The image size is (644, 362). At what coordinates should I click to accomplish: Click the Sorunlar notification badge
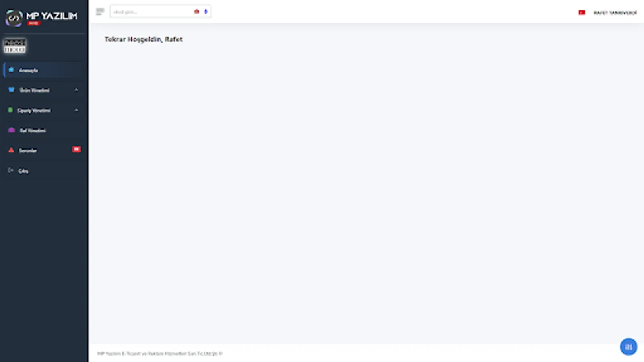tap(76, 149)
